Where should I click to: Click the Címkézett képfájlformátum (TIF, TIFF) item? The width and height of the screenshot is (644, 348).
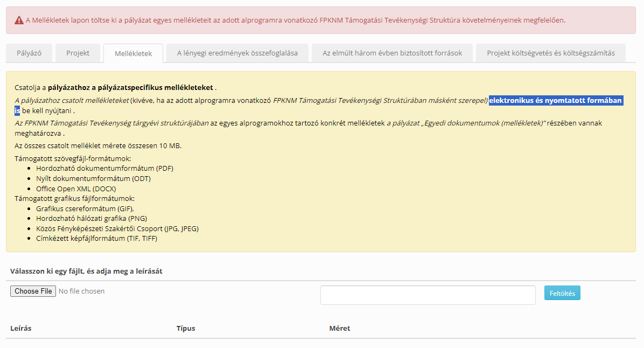96,239
